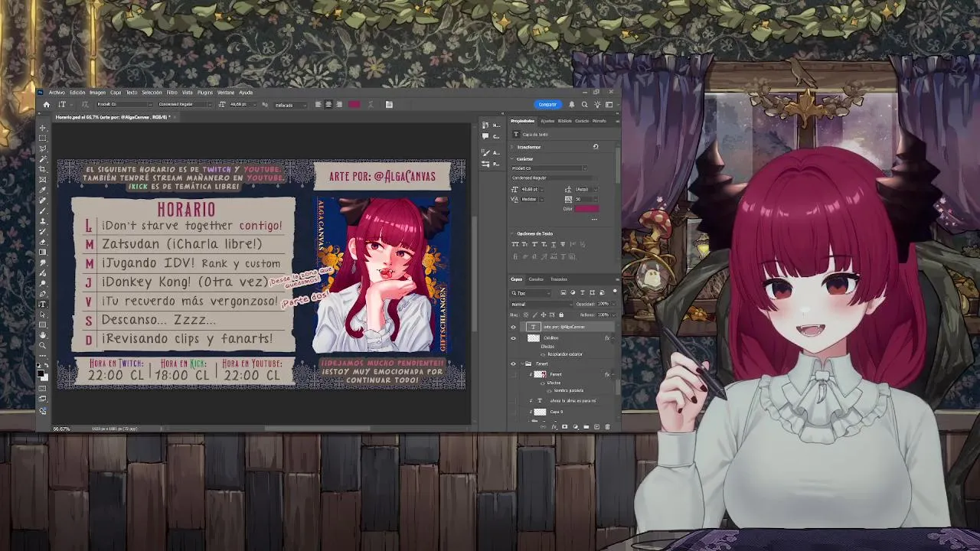980x551 pixels.
Task: Lock all layer attributes padlock icon
Action: coord(561,315)
